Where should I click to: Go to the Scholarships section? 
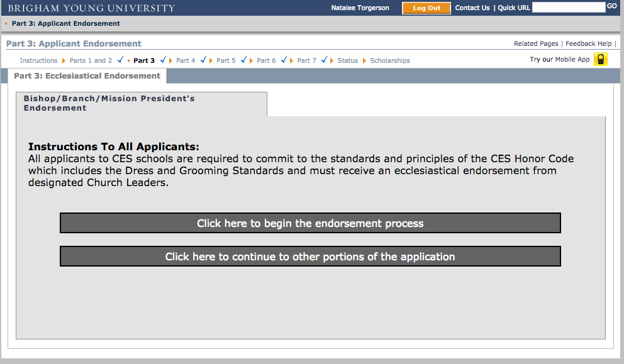click(389, 60)
